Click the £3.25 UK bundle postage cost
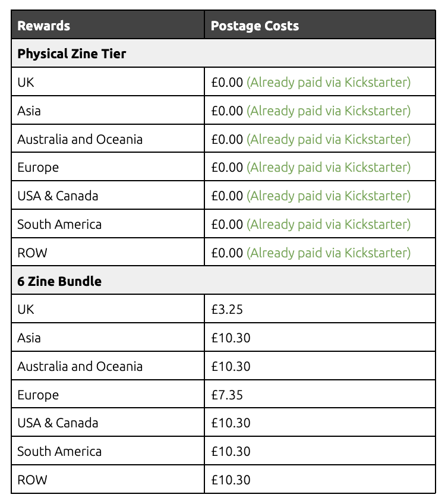 coord(227,309)
